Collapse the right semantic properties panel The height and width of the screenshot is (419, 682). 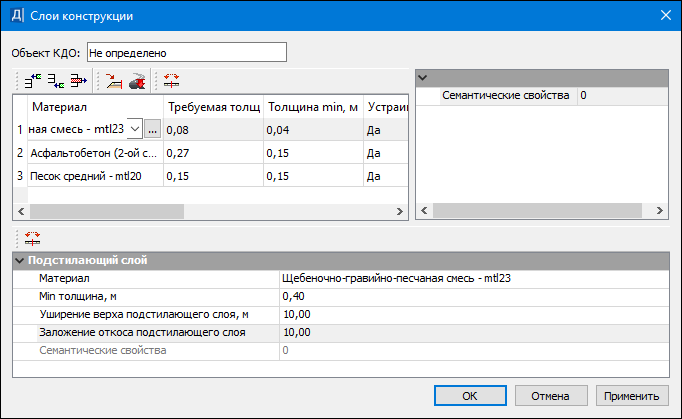pos(422,78)
